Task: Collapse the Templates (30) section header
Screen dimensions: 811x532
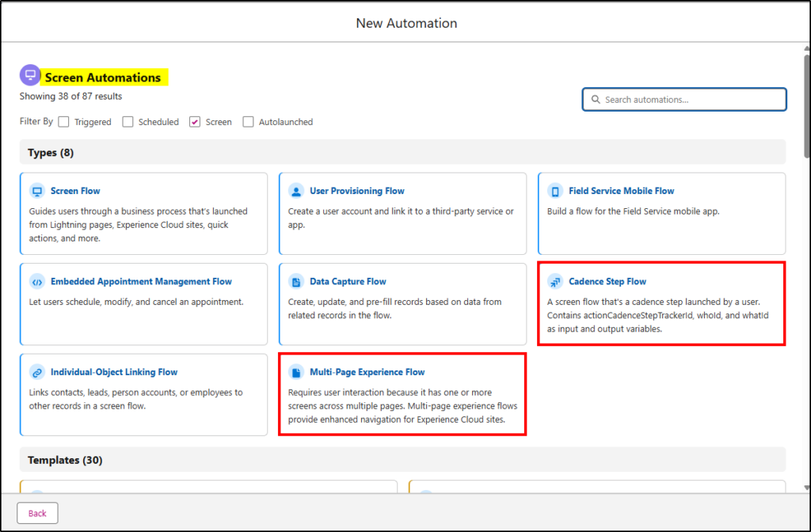Action: [x=65, y=460]
